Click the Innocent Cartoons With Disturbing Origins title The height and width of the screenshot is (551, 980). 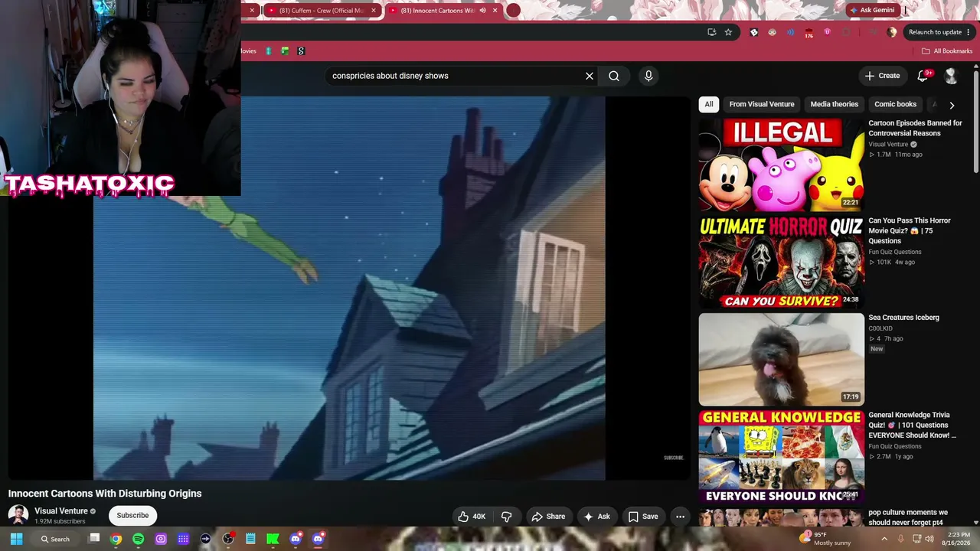(x=105, y=494)
